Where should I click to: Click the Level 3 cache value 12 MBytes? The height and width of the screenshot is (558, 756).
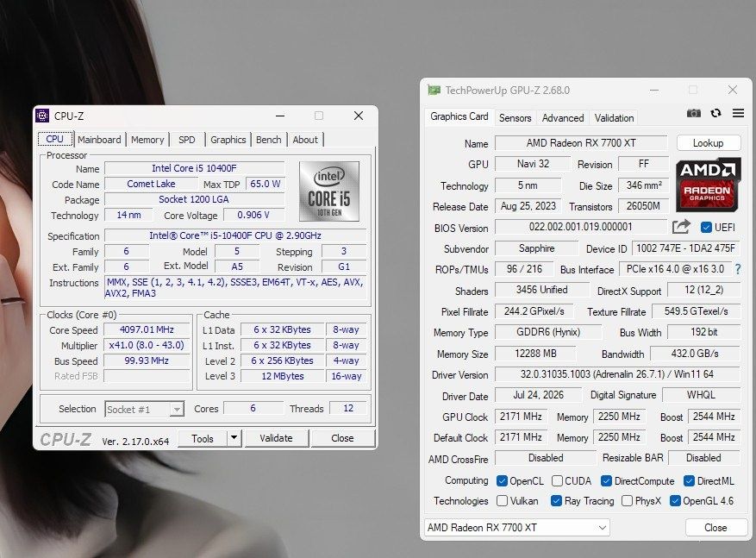point(283,376)
